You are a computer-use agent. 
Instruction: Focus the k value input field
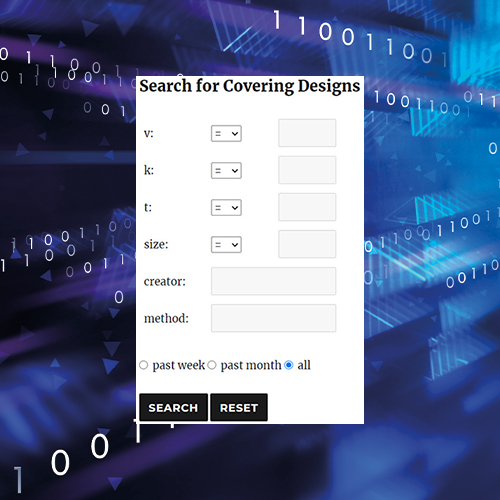click(x=307, y=170)
